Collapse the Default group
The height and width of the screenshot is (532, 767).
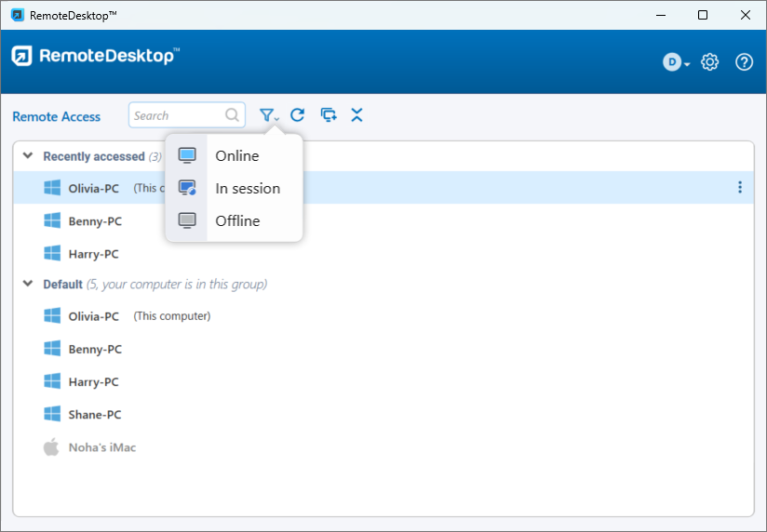point(28,284)
